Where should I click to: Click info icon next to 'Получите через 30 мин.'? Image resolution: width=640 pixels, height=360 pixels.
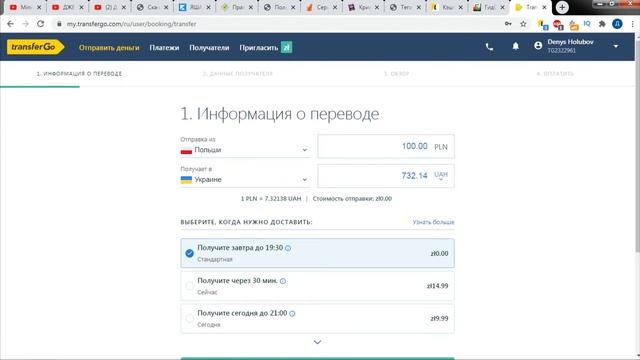(283, 281)
